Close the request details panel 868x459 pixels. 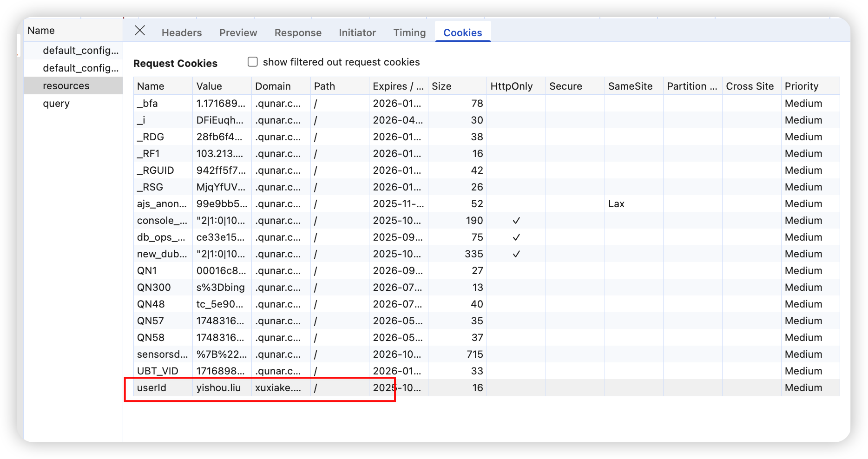(x=139, y=31)
